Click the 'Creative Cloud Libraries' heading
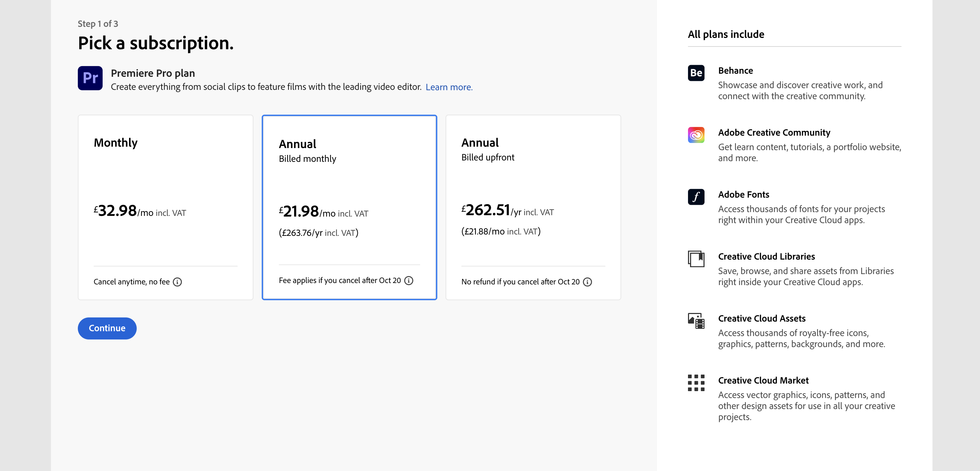The image size is (980, 471). click(x=766, y=257)
